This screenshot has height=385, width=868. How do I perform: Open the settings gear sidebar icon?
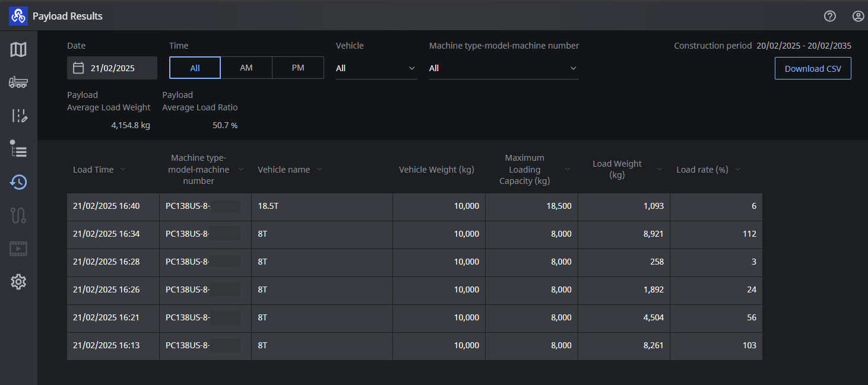(18, 282)
